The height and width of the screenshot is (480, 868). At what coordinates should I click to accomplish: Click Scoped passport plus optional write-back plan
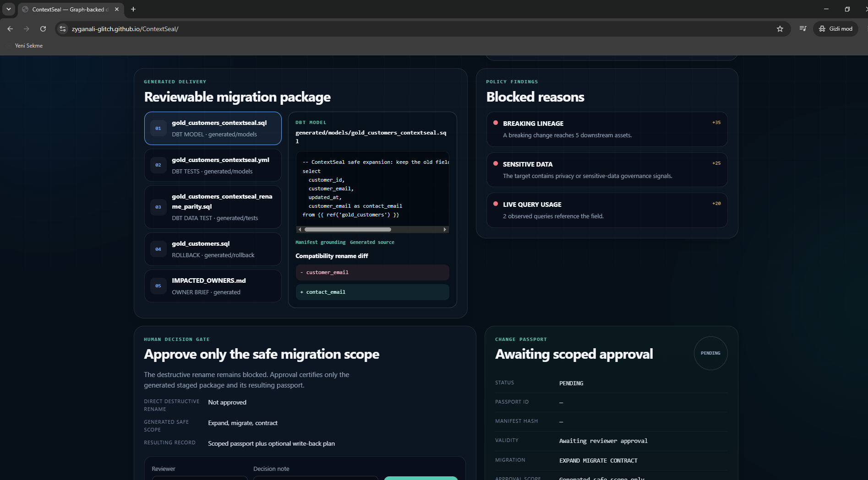pos(271,444)
